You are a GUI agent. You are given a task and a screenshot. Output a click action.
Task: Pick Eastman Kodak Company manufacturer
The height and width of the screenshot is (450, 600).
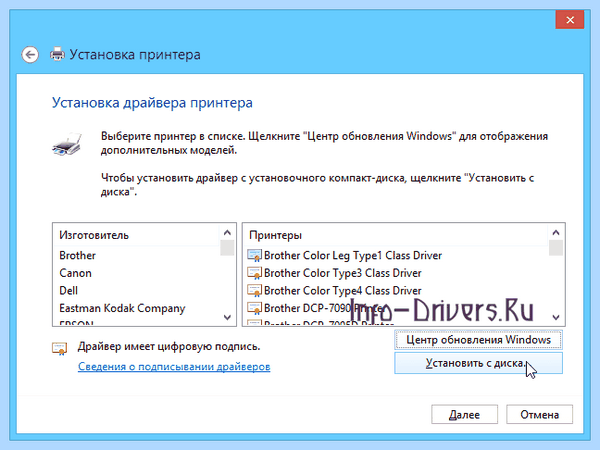pyautogui.click(x=122, y=308)
